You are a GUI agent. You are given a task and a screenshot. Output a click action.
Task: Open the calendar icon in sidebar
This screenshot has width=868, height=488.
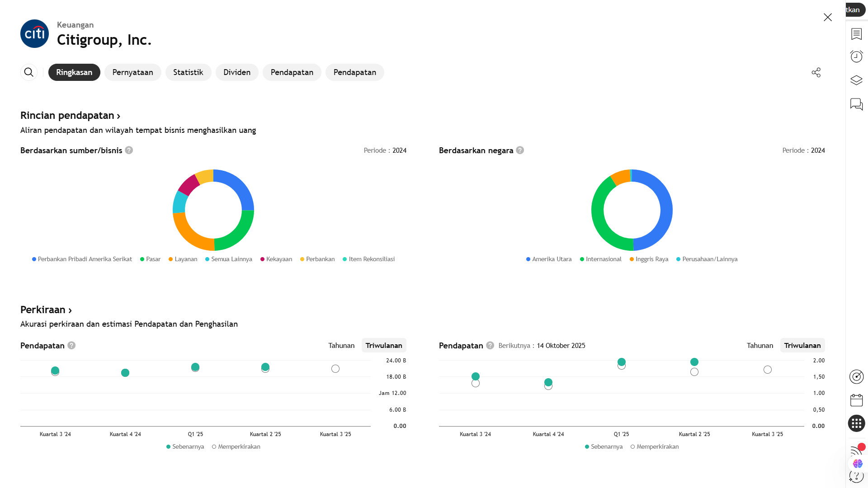(x=856, y=400)
